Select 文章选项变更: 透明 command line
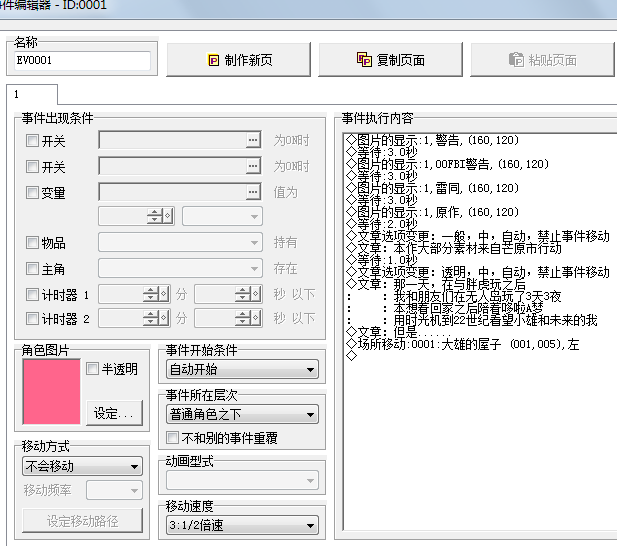Viewport: 617px width, 546px height. point(478,272)
